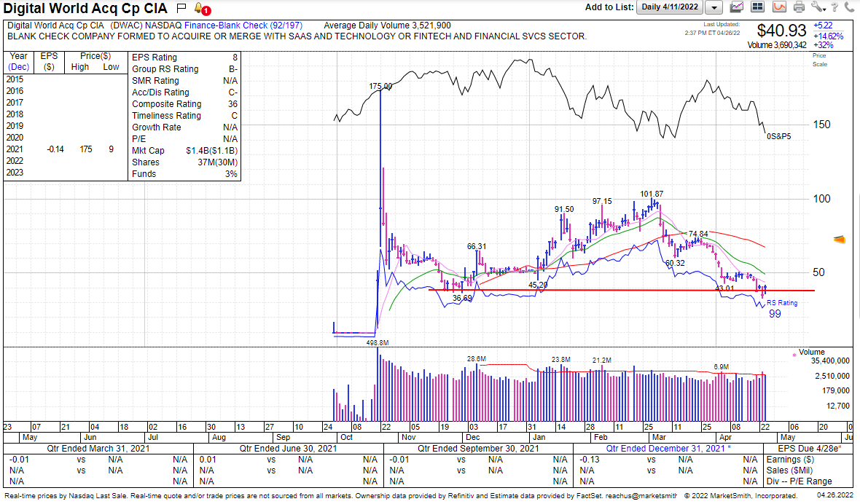860x504 pixels.
Task: Contact support via the phone icon
Action: point(850,7)
